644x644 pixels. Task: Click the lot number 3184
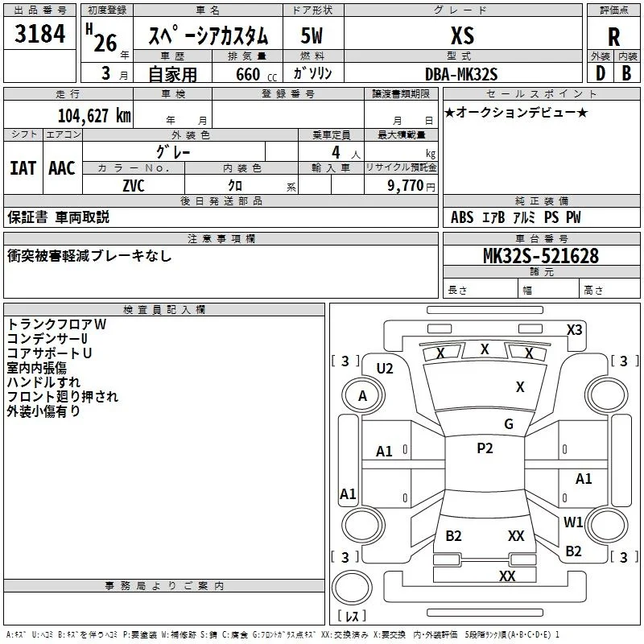(39, 34)
